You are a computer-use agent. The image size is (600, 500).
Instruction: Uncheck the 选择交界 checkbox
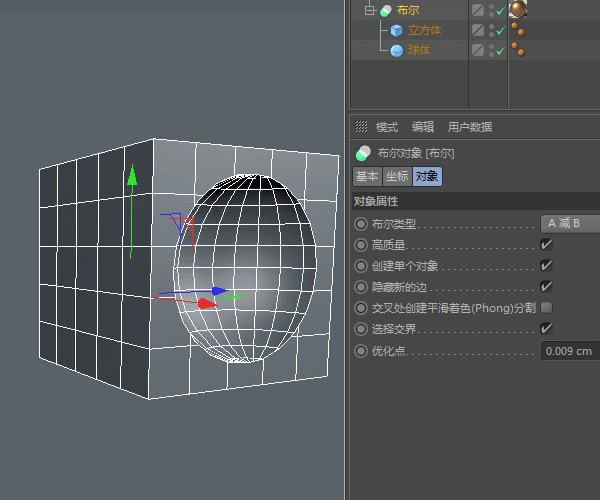(x=546, y=328)
